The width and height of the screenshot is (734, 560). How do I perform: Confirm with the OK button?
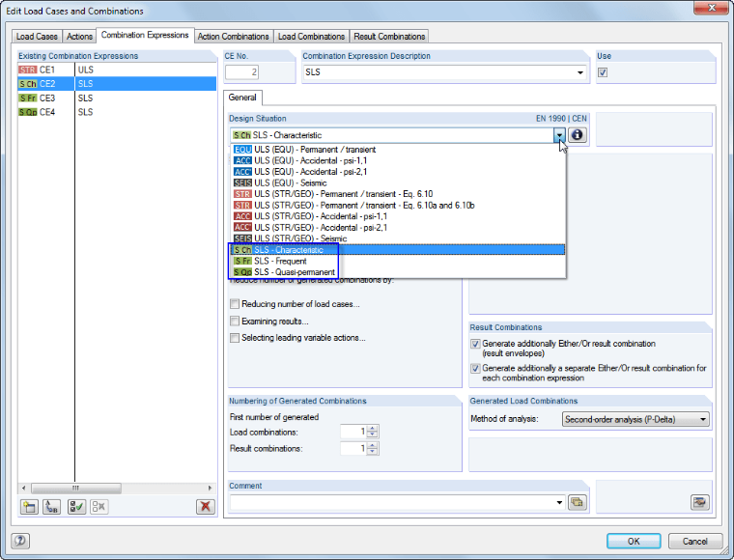634,542
